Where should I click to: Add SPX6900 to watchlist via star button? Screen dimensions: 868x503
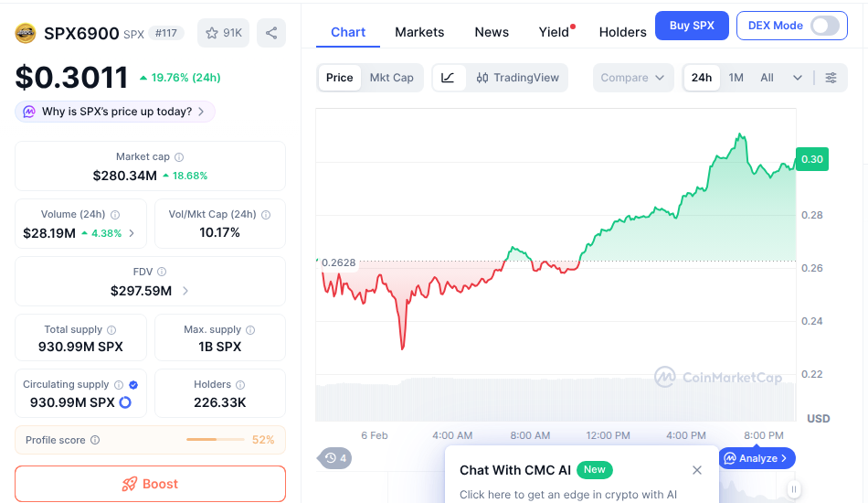[224, 33]
